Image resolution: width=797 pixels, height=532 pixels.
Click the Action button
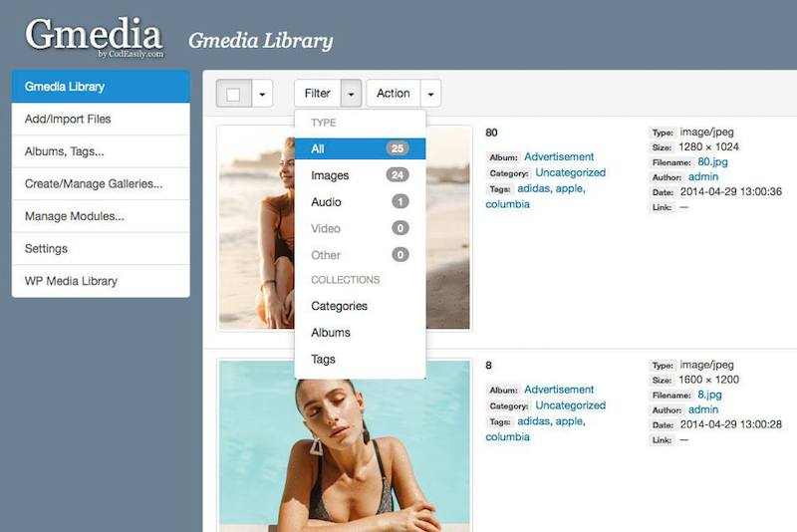394,94
